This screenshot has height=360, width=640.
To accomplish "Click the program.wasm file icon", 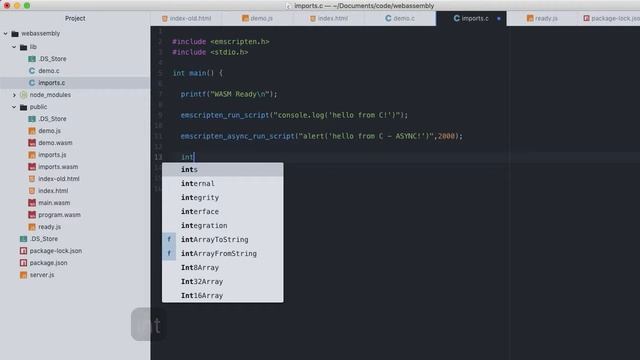I will coord(32,215).
